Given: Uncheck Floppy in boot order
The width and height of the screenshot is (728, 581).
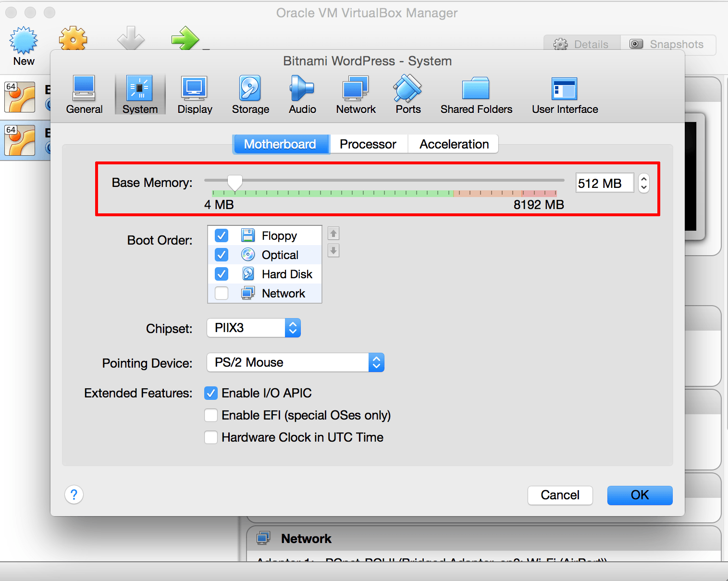Looking at the screenshot, I should pos(222,235).
